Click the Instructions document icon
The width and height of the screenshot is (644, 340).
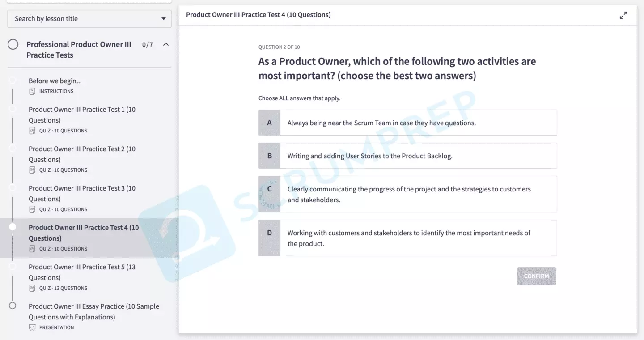coord(32,91)
